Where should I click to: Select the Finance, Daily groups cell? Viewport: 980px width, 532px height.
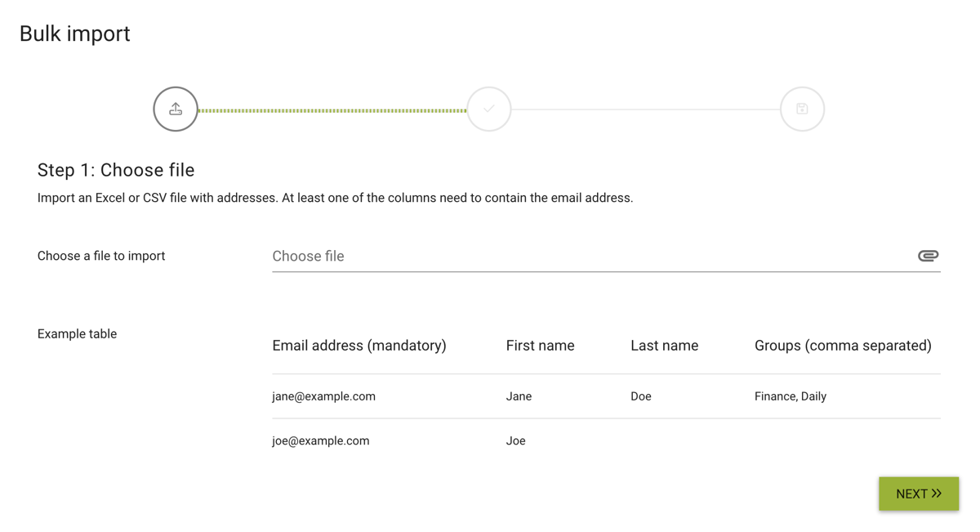[791, 396]
